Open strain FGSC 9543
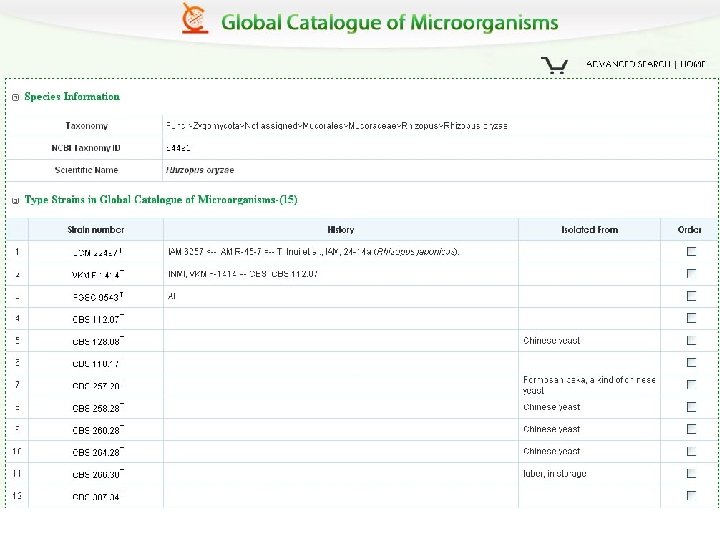The width and height of the screenshot is (720, 540). pyautogui.click(x=97, y=297)
